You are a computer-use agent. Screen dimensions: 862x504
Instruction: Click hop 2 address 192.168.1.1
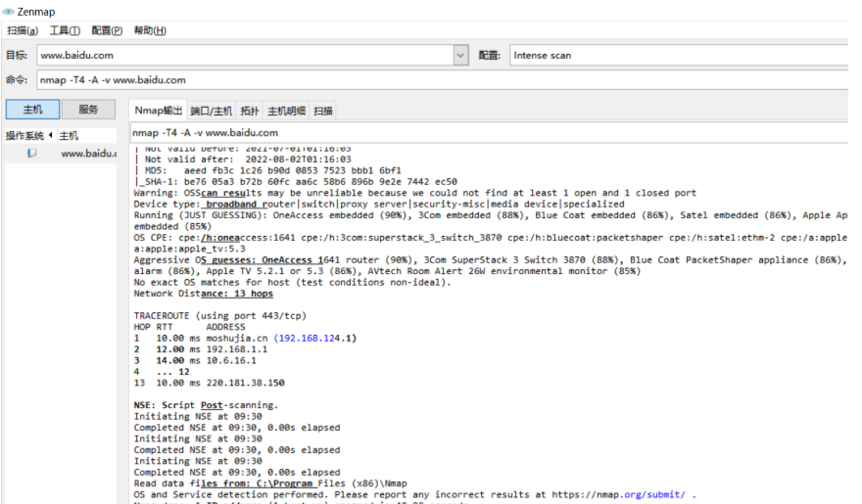pos(237,349)
